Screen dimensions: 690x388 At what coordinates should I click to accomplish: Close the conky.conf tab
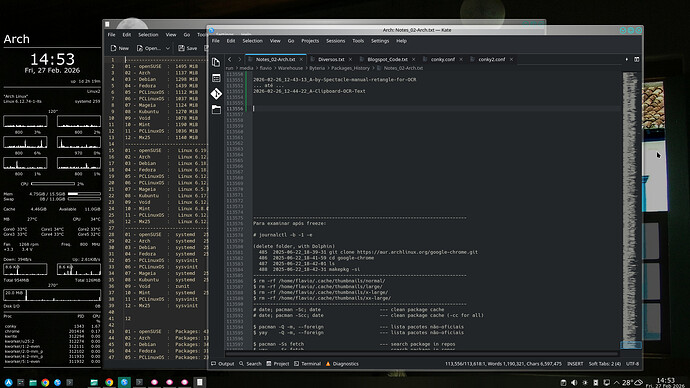tap(461, 59)
